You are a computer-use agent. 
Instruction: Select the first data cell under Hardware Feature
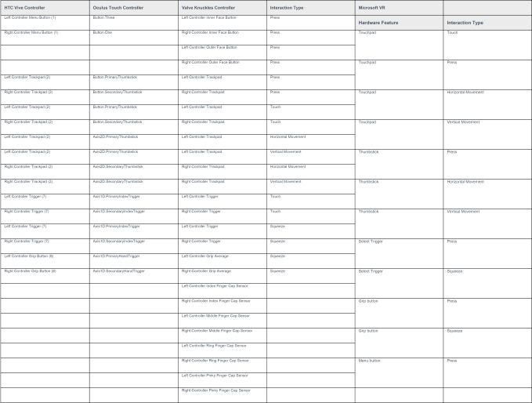(398, 45)
